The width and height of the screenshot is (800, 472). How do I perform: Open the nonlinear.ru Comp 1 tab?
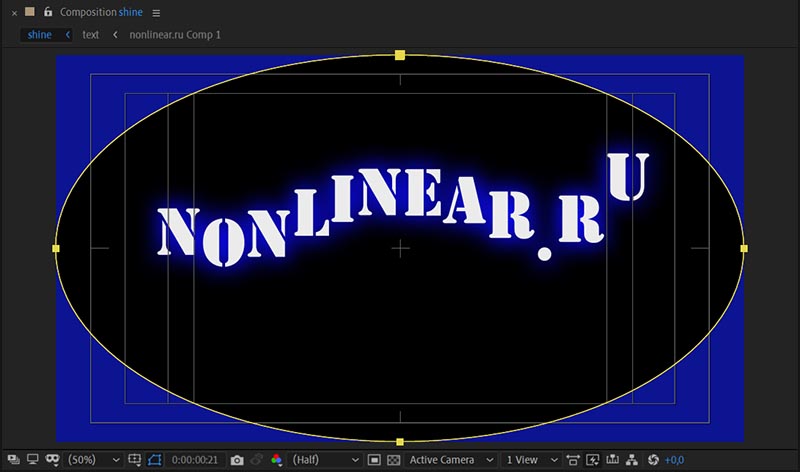pyautogui.click(x=175, y=35)
